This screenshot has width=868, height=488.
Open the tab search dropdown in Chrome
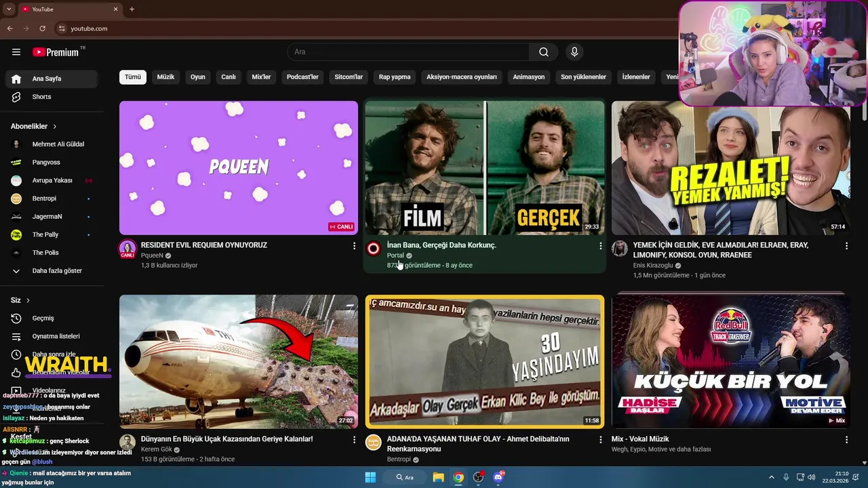coord(9,9)
